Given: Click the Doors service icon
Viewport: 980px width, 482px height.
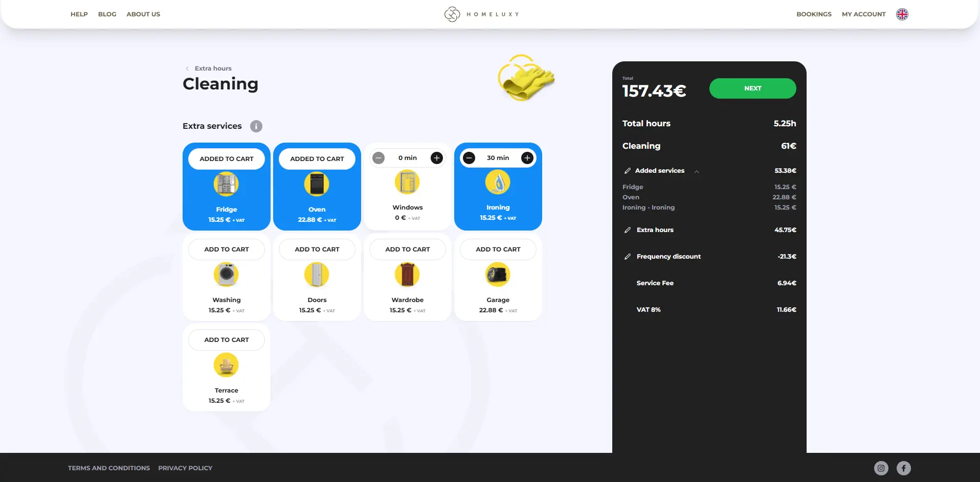Looking at the screenshot, I should (x=317, y=274).
